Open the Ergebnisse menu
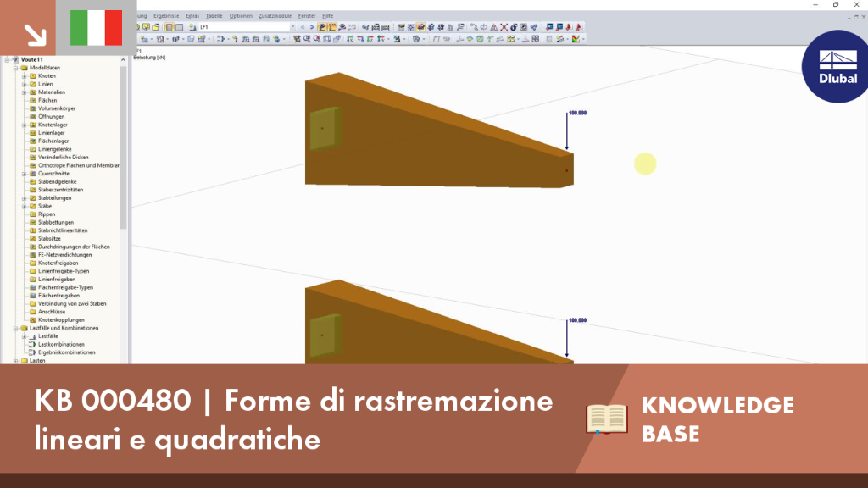Viewport: 868px width, 488px height. (x=166, y=16)
